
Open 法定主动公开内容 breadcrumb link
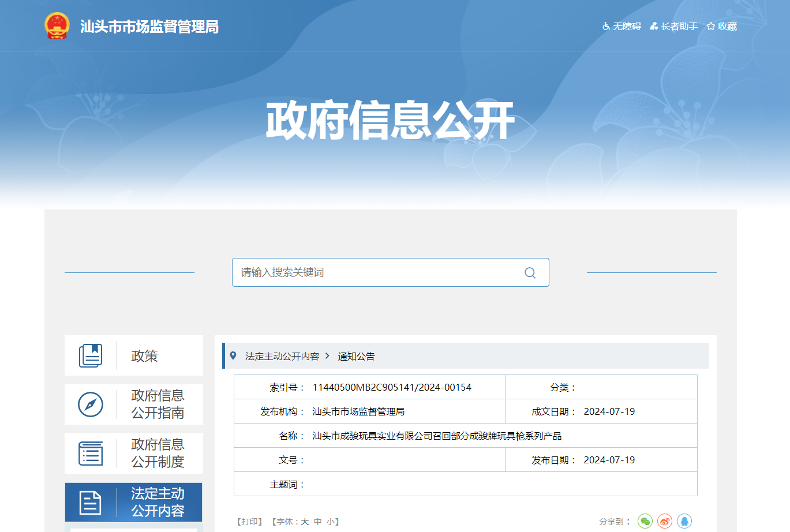pos(282,357)
